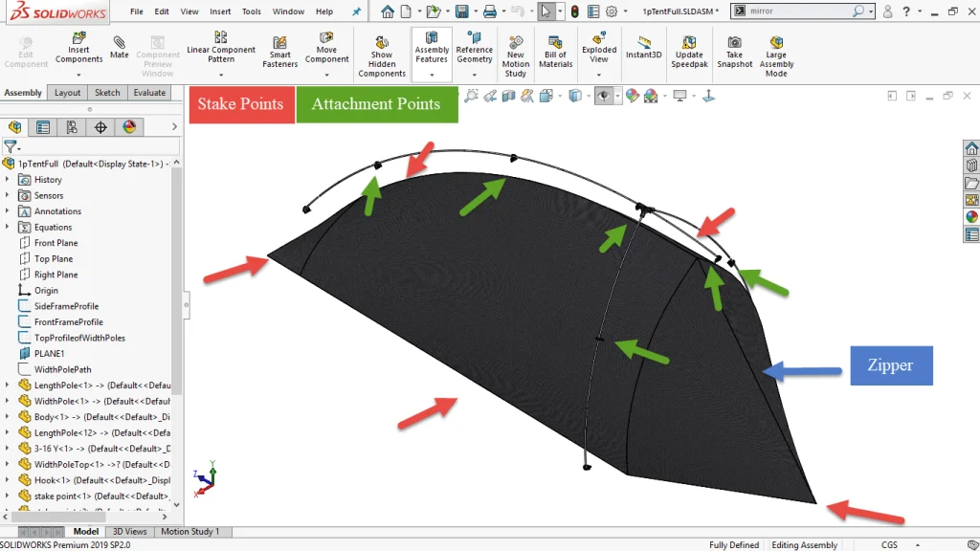The image size is (980, 551).
Task: Click the Editing Assembly status label
Action: coord(804,544)
